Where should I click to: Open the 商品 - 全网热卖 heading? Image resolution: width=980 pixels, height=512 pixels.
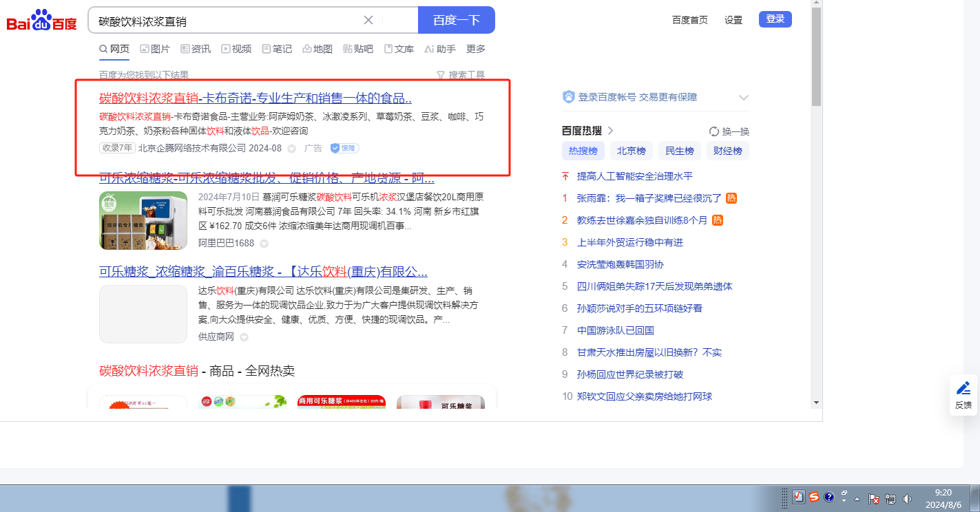click(x=197, y=371)
